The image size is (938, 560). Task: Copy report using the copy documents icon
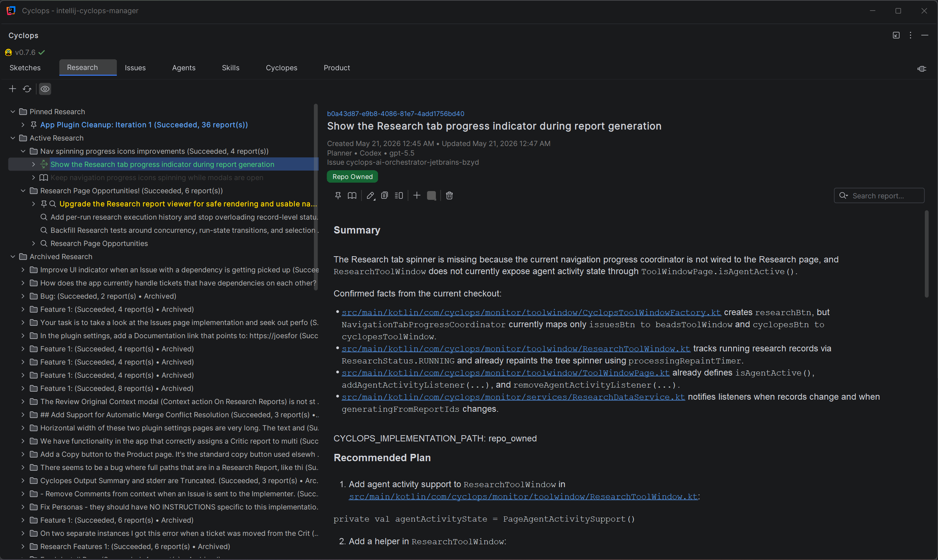385,195
